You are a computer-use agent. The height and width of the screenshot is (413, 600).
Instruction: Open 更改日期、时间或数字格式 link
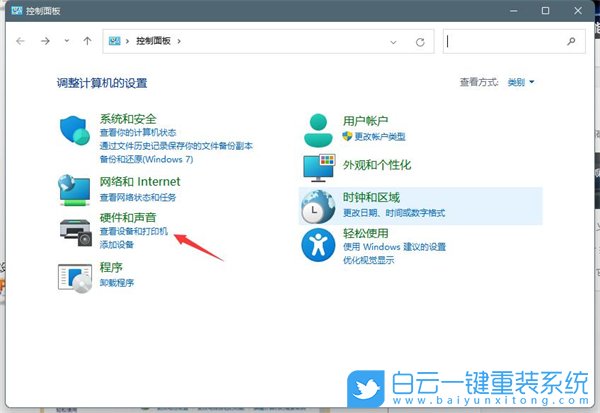point(394,213)
